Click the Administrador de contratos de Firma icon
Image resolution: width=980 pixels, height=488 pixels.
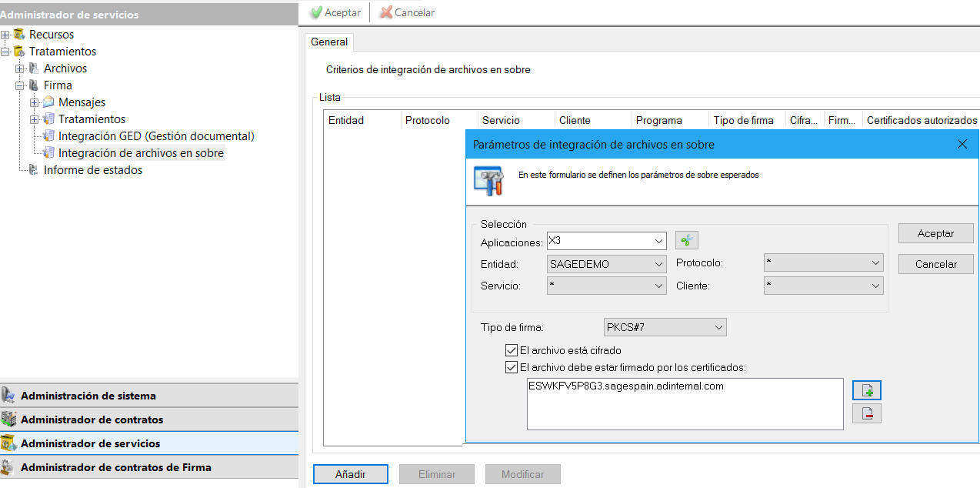click(x=9, y=467)
